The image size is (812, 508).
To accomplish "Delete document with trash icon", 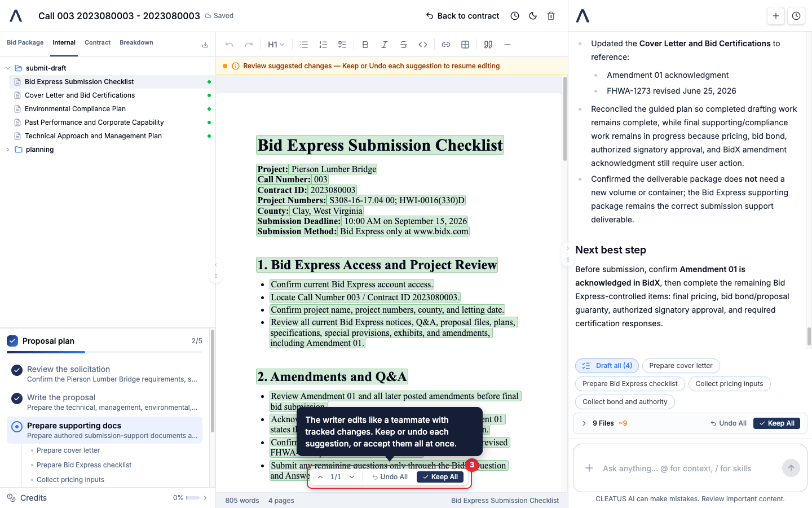I will (551, 16).
